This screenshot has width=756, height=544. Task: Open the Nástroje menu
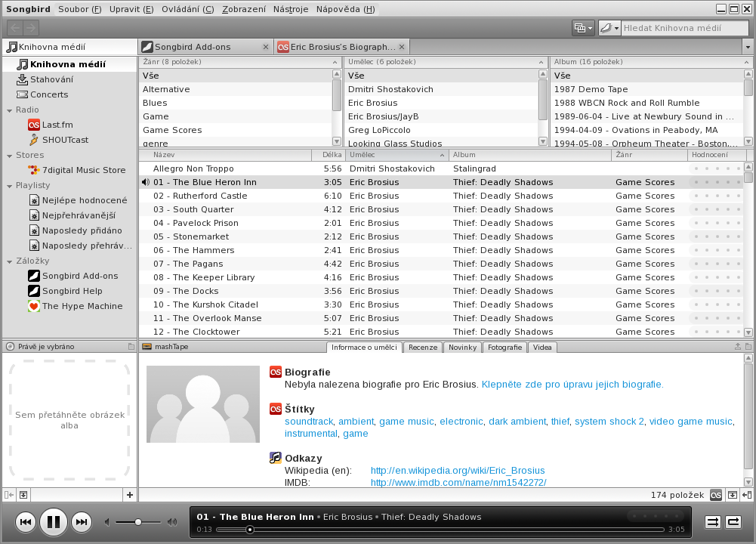[291, 9]
